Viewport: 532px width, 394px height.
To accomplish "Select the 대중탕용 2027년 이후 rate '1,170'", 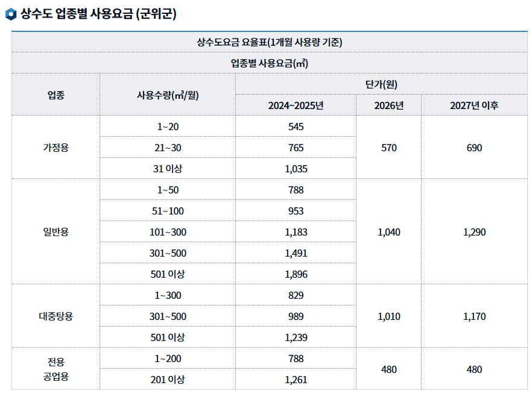I will pos(474,316).
